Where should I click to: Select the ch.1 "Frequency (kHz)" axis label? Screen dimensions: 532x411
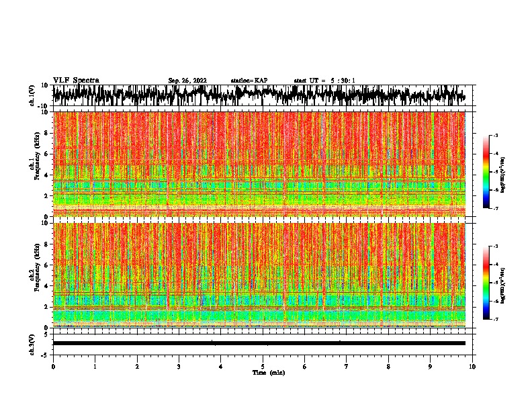[37, 156]
